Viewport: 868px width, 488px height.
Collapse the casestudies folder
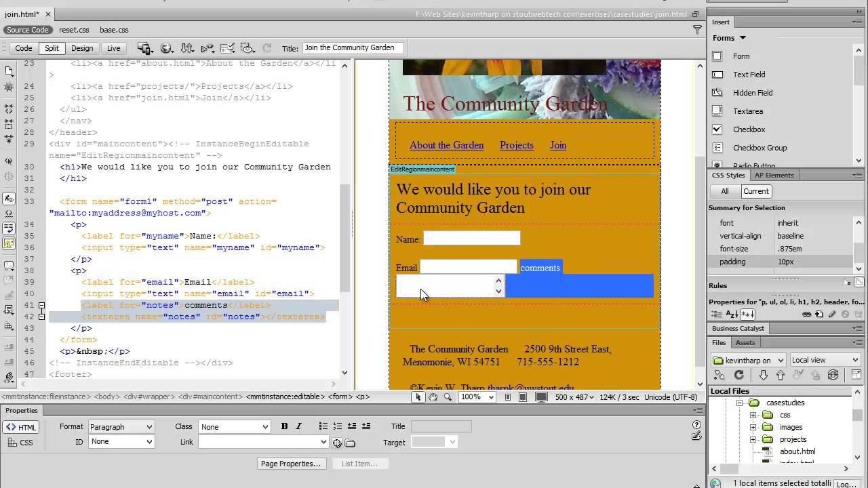pos(740,403)
